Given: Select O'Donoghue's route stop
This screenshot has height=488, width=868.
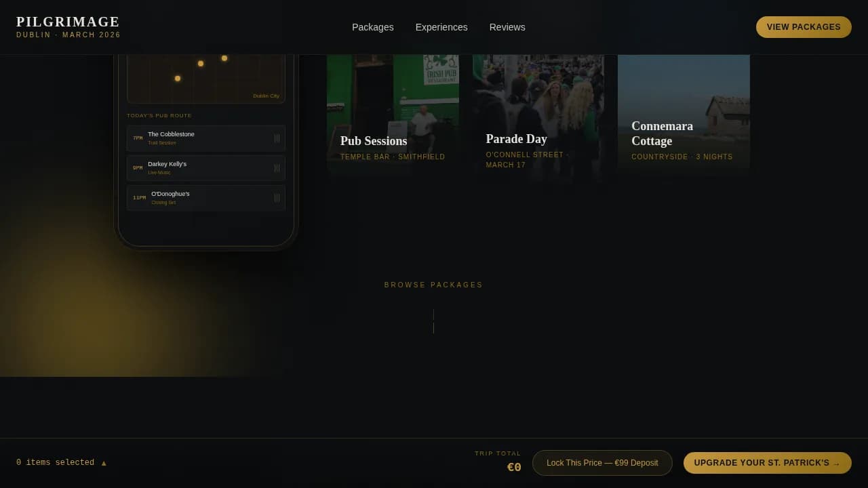Looking at the screenshot, I should pos(206,198).
